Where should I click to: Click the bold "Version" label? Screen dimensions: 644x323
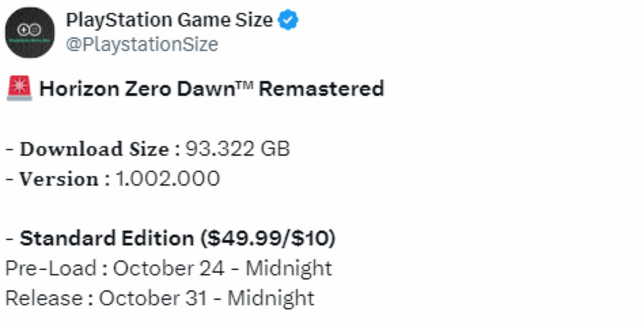coord(58,179)
